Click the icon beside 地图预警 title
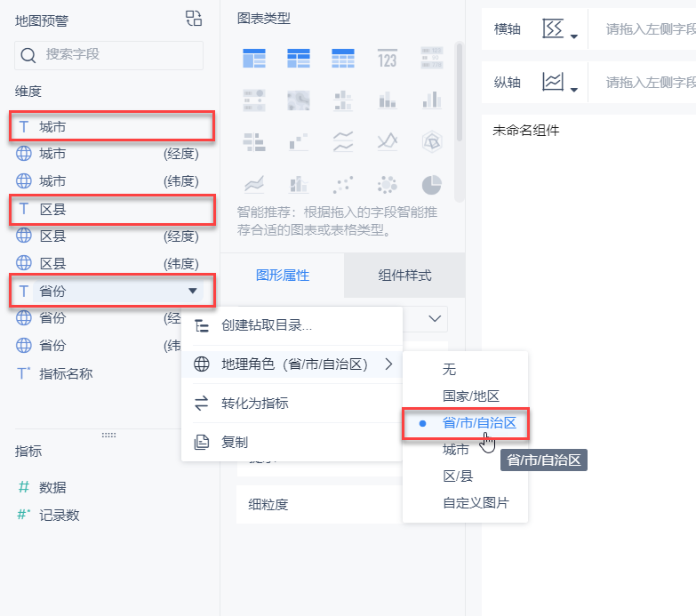Screen dimensions: 696x616 point(193,20)
